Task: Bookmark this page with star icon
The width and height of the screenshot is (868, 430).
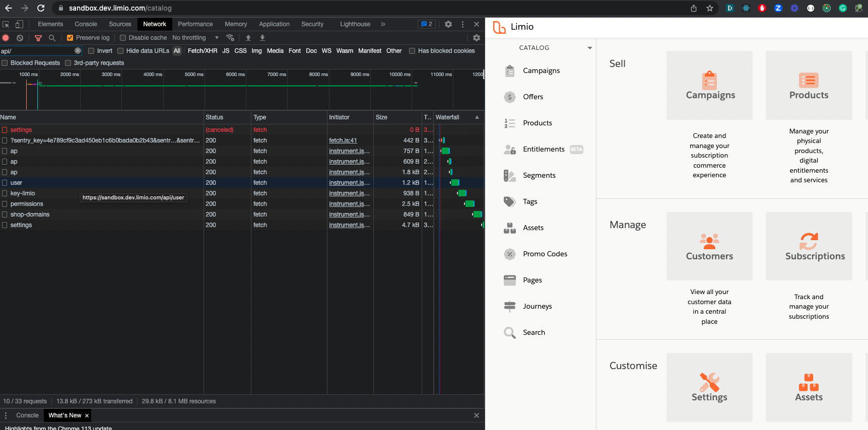Action: [710, 8]
